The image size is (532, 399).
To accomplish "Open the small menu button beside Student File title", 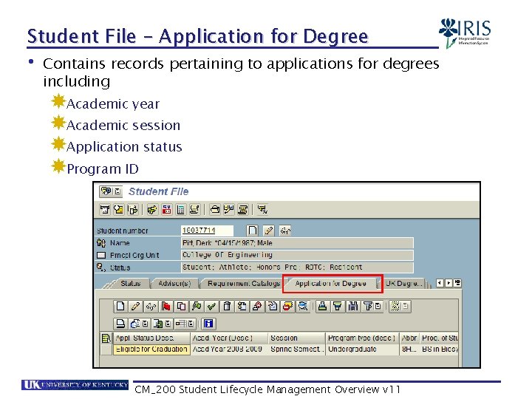I will 117,191.
